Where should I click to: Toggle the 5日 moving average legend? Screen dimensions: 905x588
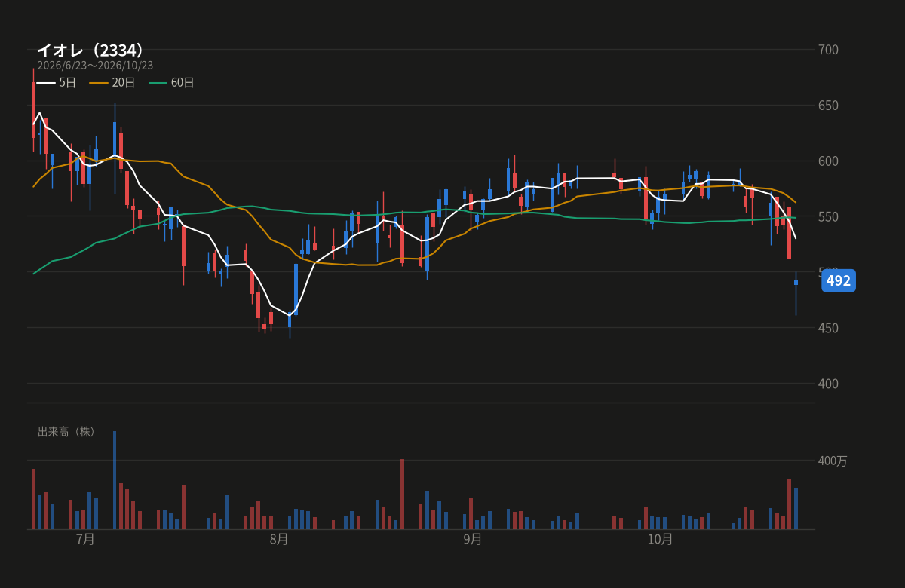(57, 83)
